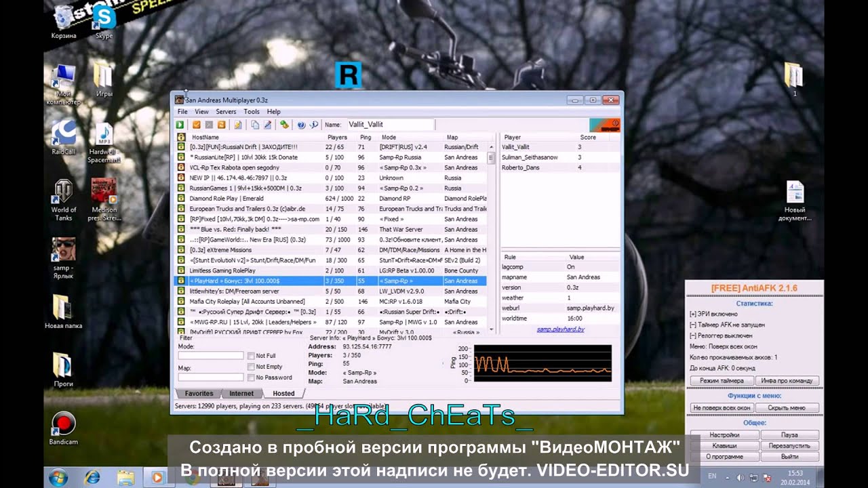Click the lock icon of Mafia City Roleplay row
The width and height of the screenshot is (868, 488).
[x=181, y=302]
